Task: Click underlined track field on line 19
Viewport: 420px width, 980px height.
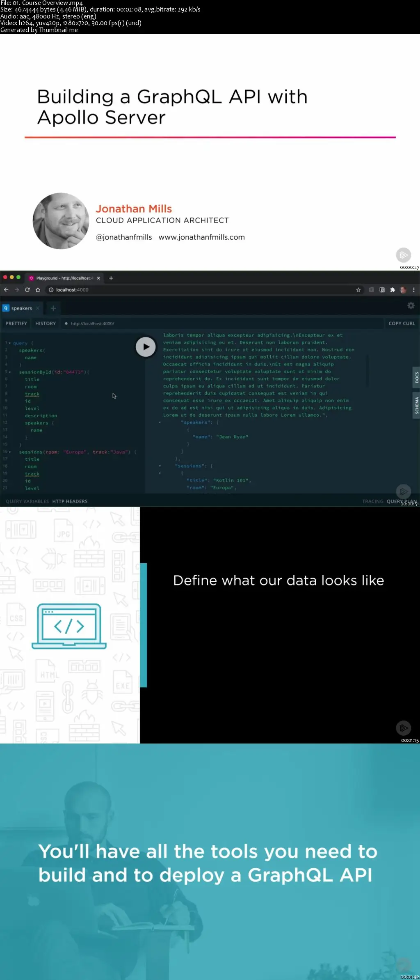Action: click(x=32, y=474)
